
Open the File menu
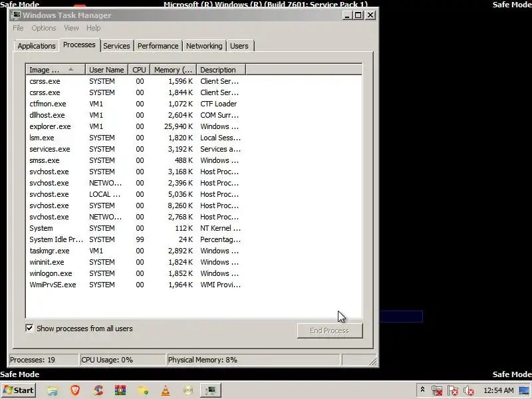point(18,28)
